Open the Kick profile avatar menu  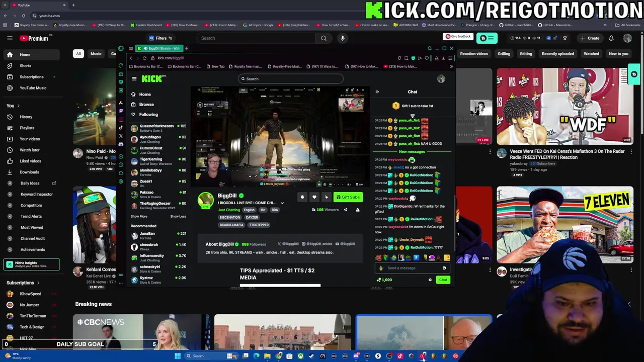tap(441, 79)
